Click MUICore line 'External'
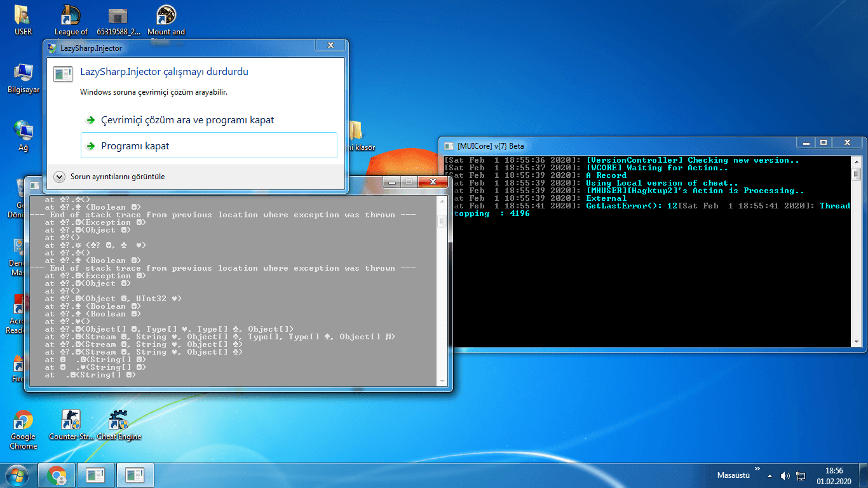Image resolution: width=868 pixels, height=488 pixels. 606,198
